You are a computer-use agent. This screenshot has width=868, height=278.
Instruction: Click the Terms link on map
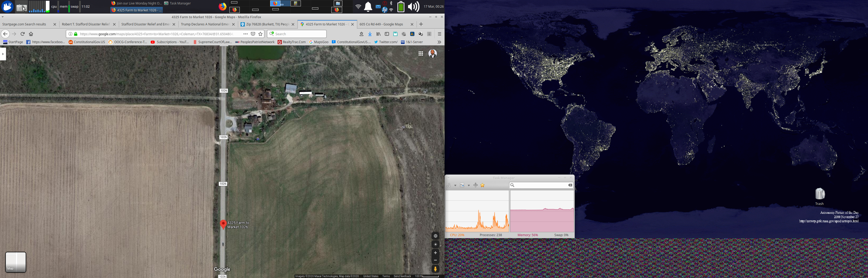(386, 276)
